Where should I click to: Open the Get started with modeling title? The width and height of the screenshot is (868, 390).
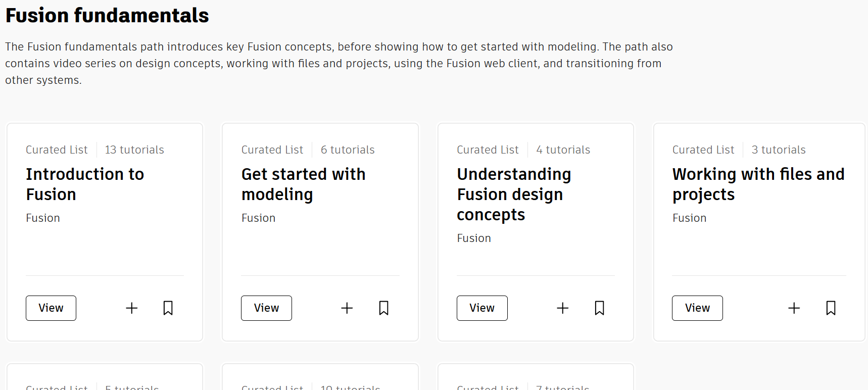303,184
